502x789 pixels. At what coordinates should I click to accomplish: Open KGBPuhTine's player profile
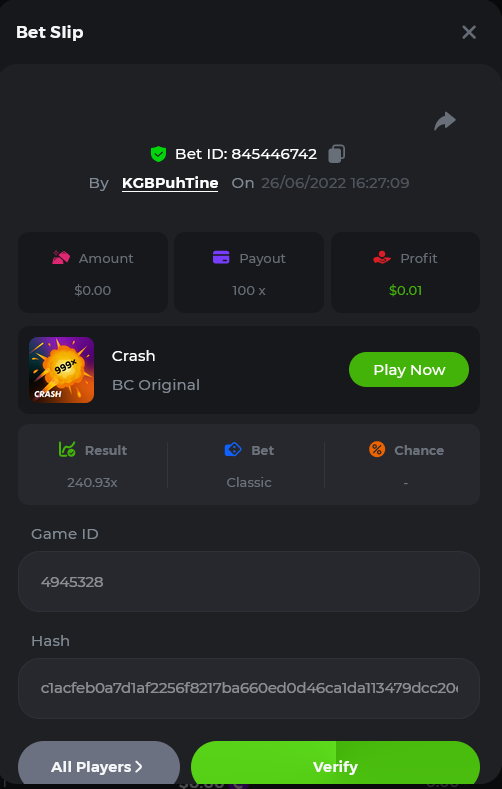point(170,183)
